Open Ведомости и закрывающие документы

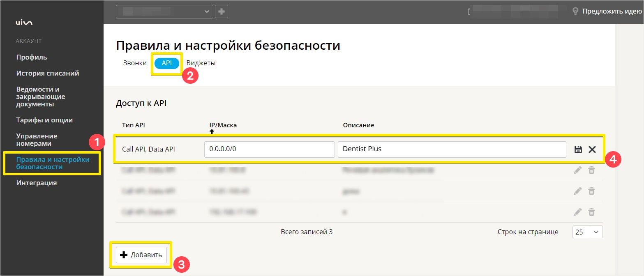tap(41, 97)
